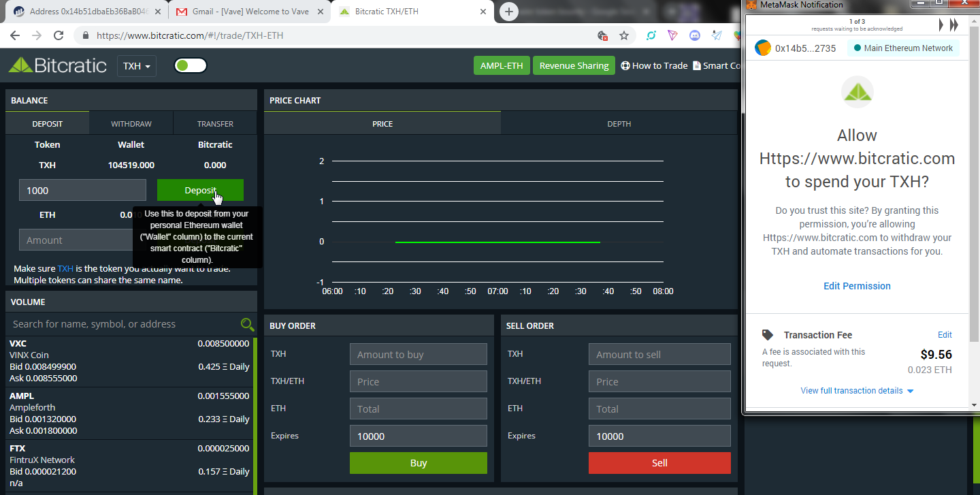Reload the page with refresh icon
Image resolution: width=980 pixels, height=495 pixels.
point(59,35)
